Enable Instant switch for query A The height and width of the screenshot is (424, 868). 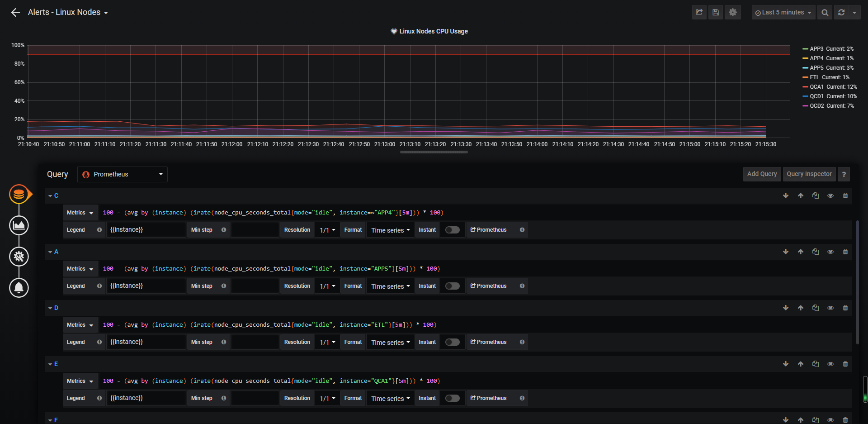click(452, 286)
